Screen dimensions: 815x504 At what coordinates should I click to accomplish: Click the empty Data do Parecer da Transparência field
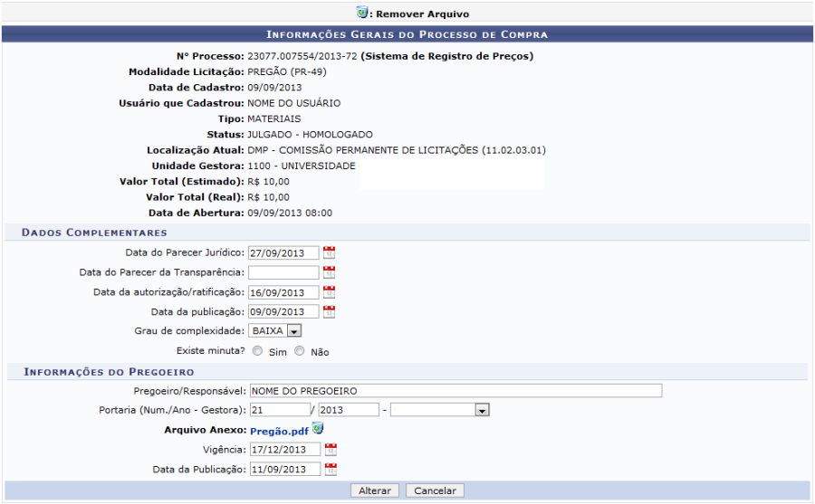pos(283,272)
